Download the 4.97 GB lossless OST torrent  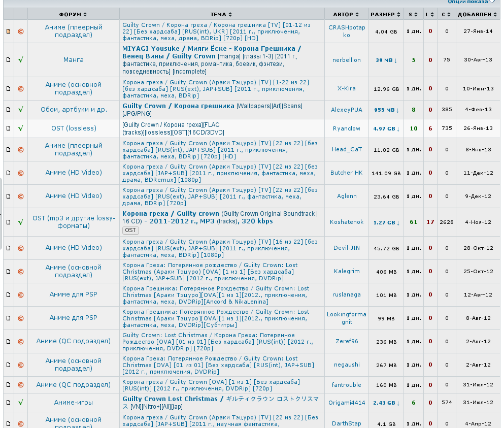coord(386,128)
